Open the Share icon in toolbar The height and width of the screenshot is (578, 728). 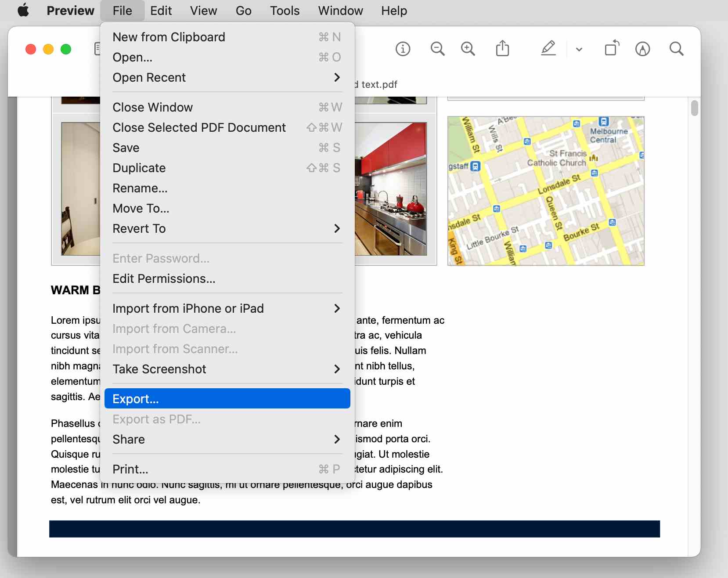coord(502,49)
